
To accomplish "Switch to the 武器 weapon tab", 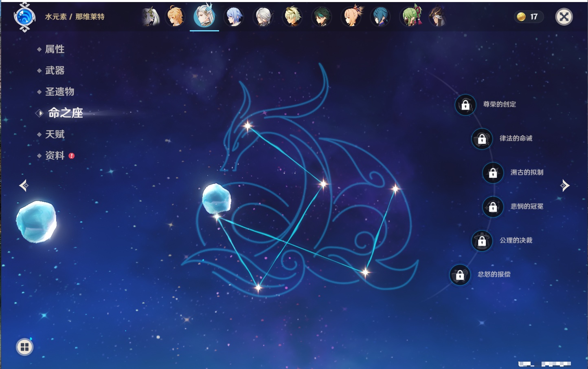I will pos(55,71).
